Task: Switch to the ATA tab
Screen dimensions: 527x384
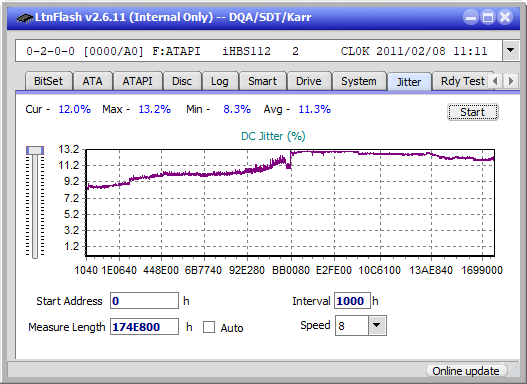Action: [92, 81]
